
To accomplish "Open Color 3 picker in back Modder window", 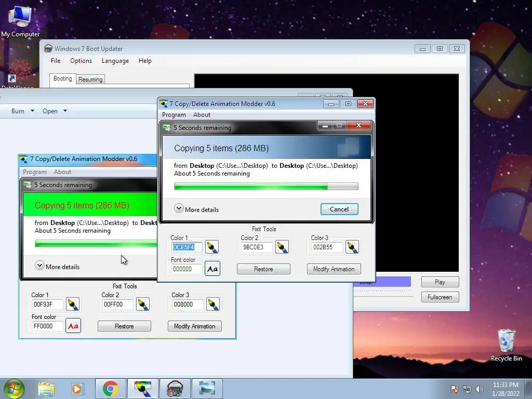I will click(x=212, y=304).
